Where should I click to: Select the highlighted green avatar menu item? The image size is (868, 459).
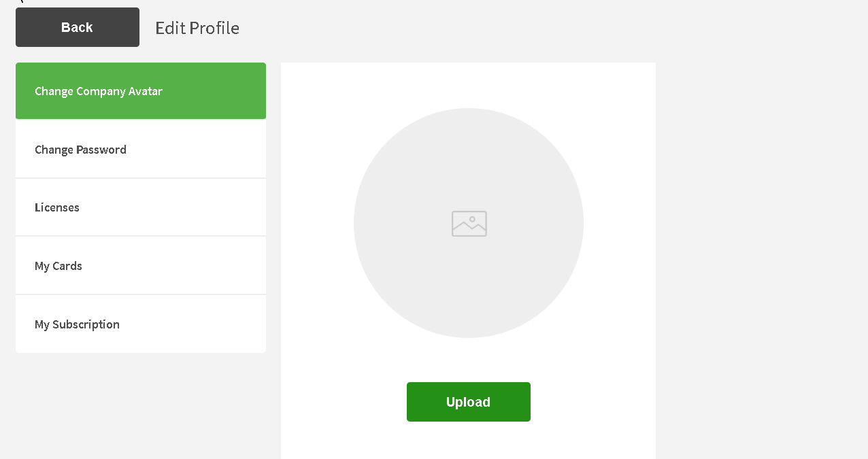click(141, 91)
